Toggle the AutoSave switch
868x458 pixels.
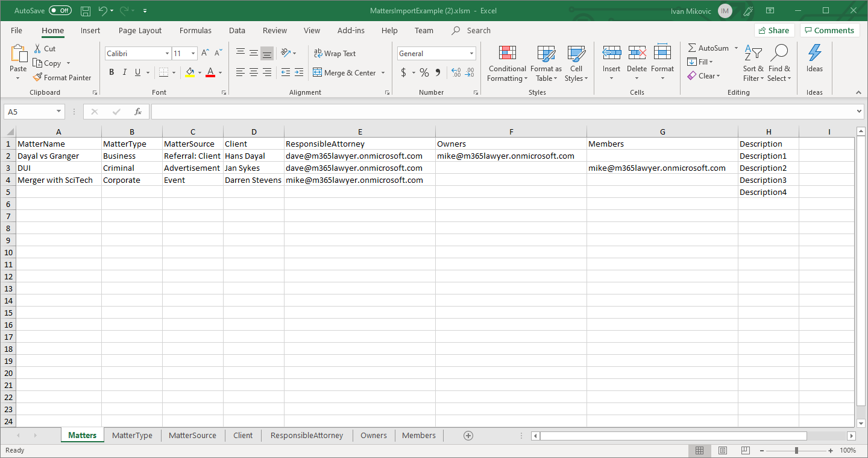point(60,11)
